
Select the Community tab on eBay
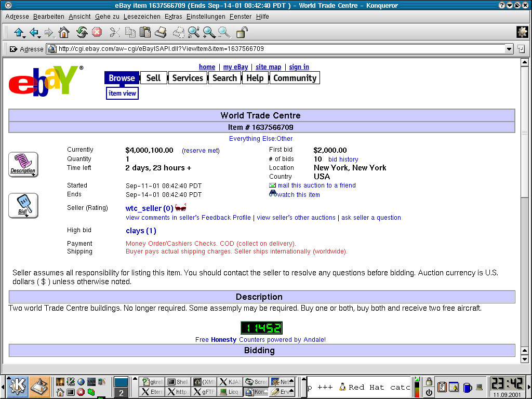[295, 78]
